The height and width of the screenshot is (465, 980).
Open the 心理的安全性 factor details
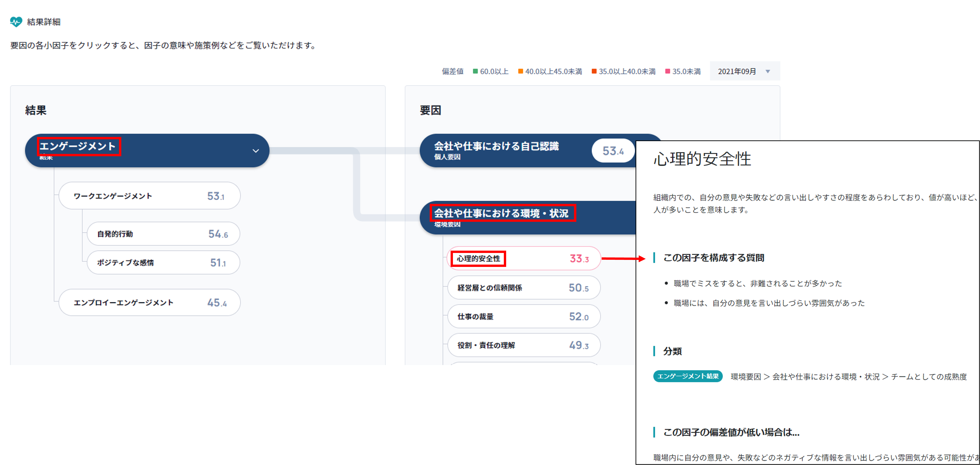pyautogui.click(x=524, y=258)
